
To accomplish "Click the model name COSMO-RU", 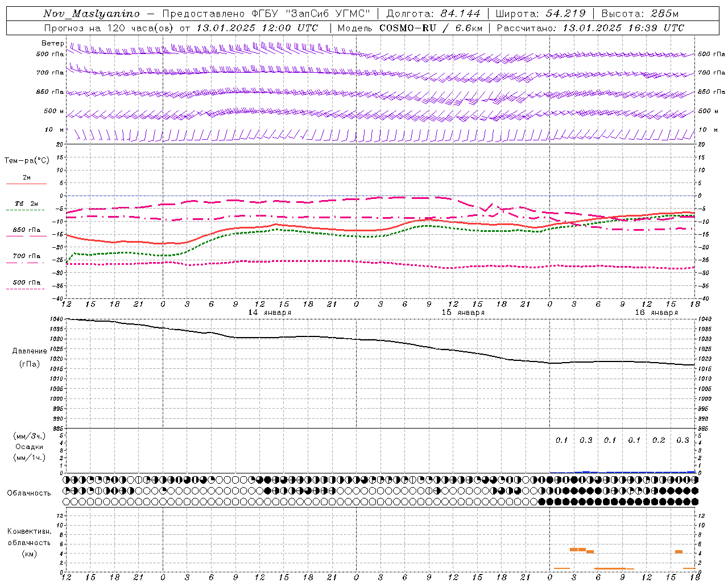I will pos(407,28).
